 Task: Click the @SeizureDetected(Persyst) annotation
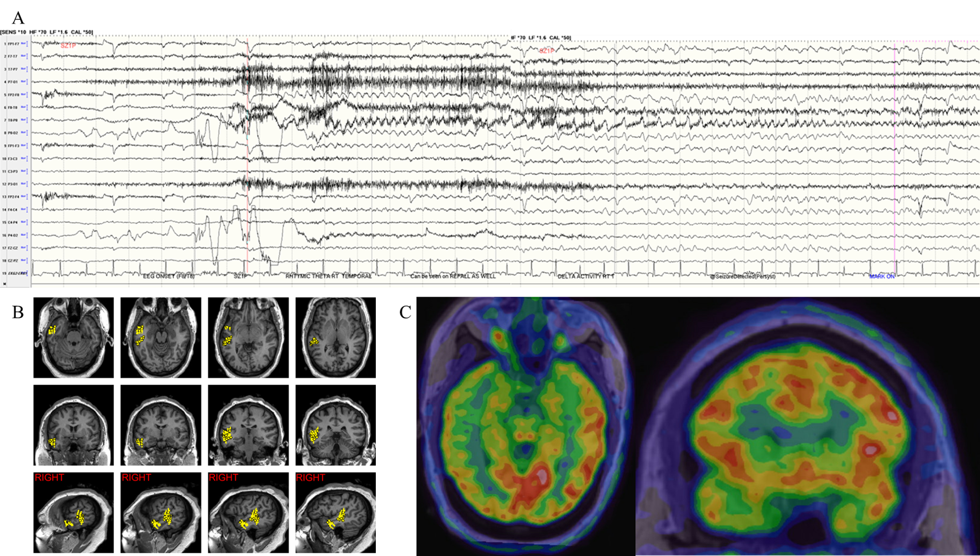[x=742, y=277]
